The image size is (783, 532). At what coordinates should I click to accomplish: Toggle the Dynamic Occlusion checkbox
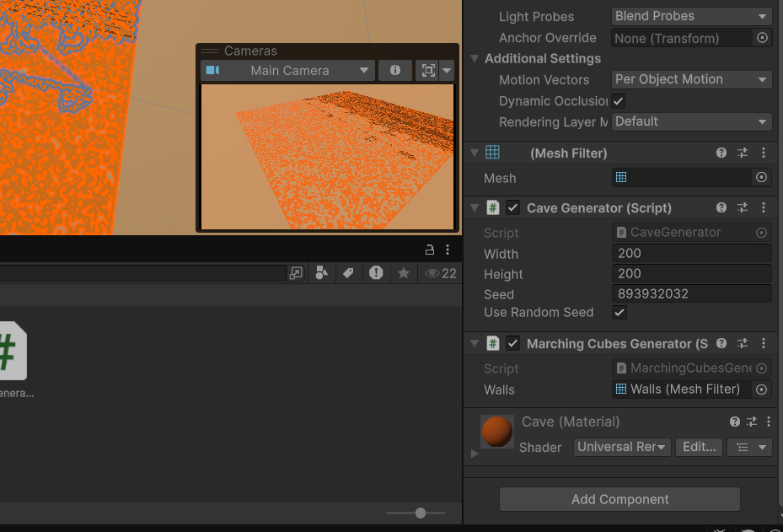(619, 100)
